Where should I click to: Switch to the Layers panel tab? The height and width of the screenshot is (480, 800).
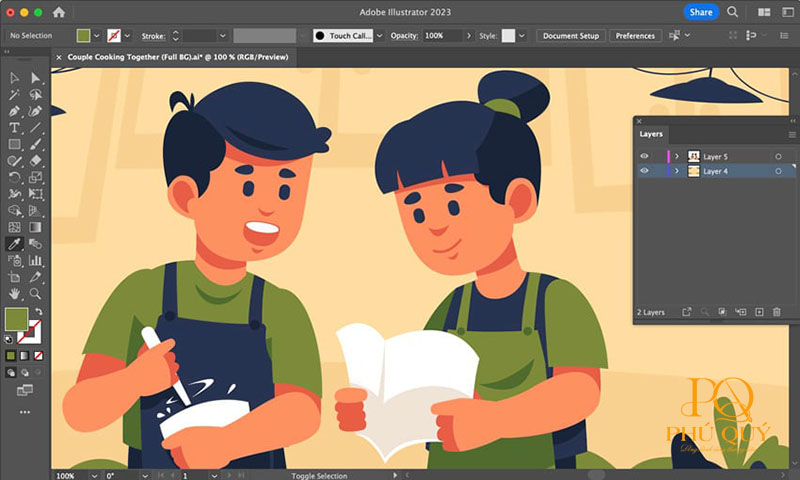[x=652, y=134]
